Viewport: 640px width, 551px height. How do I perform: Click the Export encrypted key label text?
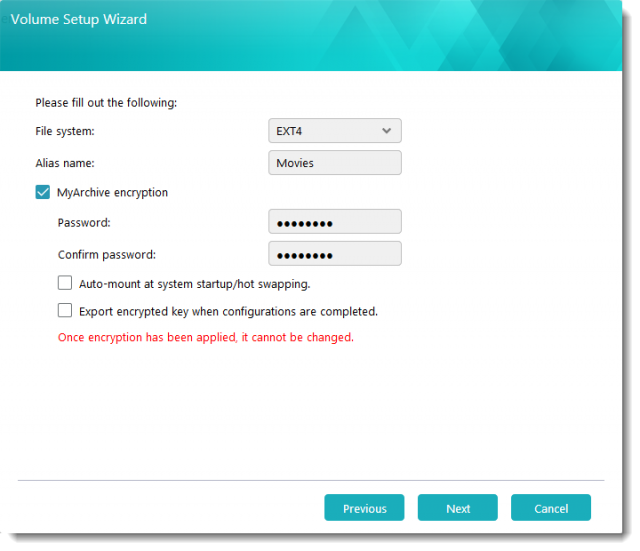[227, 311]
